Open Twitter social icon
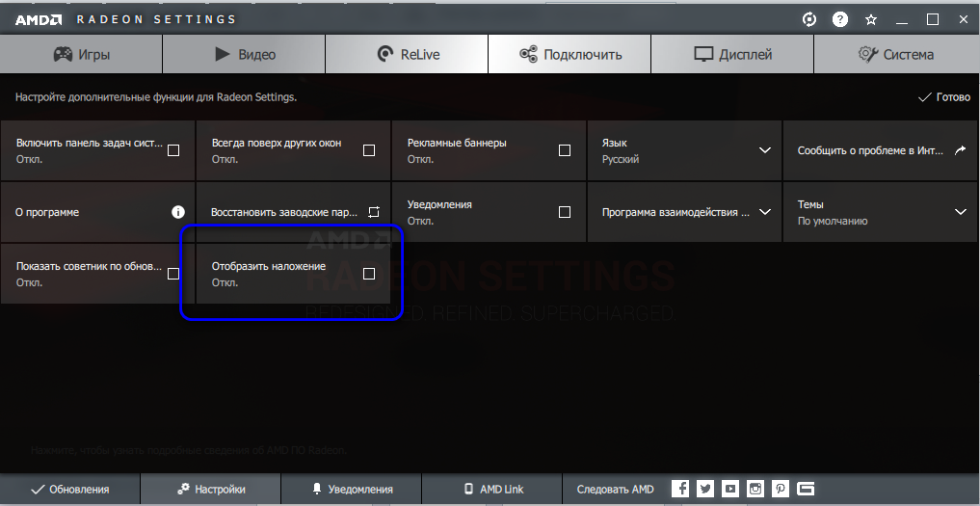 coord(705,489)
